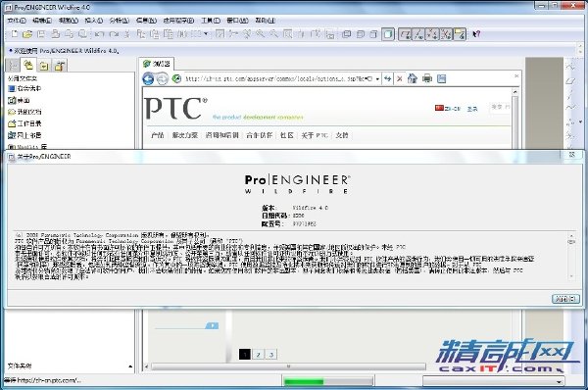Close the About Pro/ENGINEER dialog with the bottom-right button
This screenshot has height=390, width=588.
565,299
